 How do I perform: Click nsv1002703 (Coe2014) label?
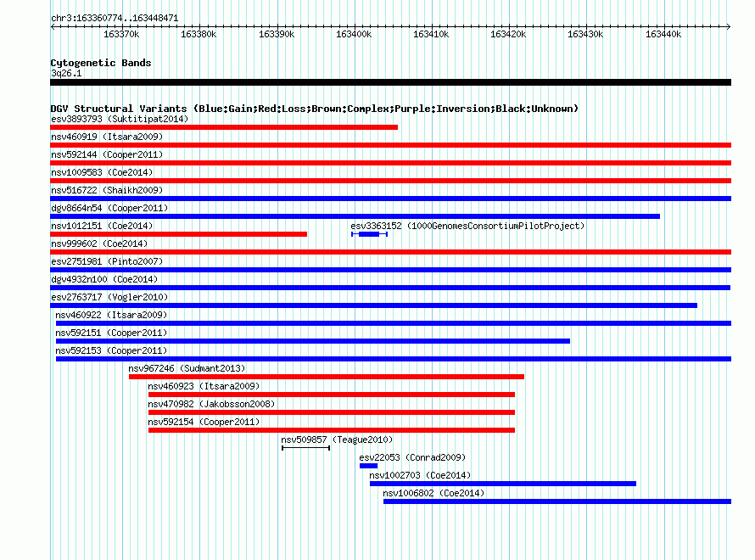(421, 475)
